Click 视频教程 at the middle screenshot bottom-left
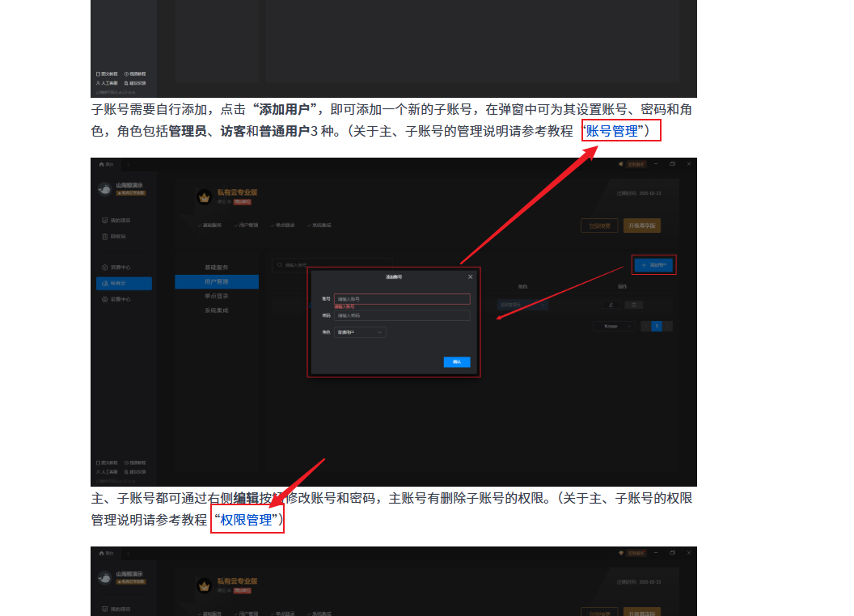This screenshot has width=854, height=616. (134, 463)
